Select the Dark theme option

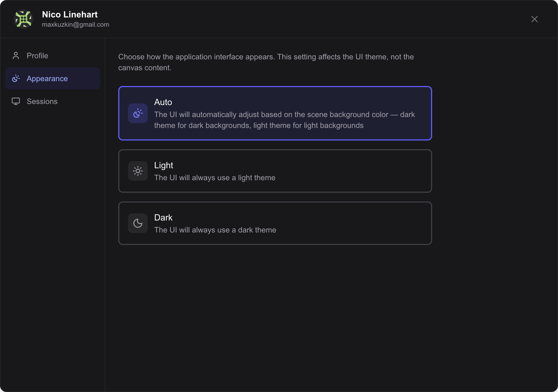coord(275,223)
